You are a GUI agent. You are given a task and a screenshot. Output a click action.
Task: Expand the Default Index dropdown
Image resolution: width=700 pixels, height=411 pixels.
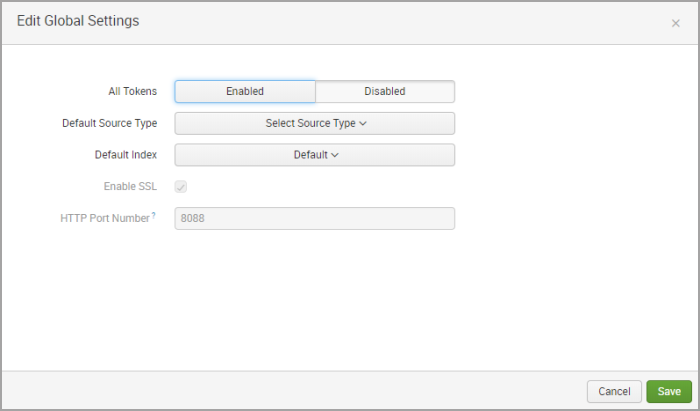point(314,155)
